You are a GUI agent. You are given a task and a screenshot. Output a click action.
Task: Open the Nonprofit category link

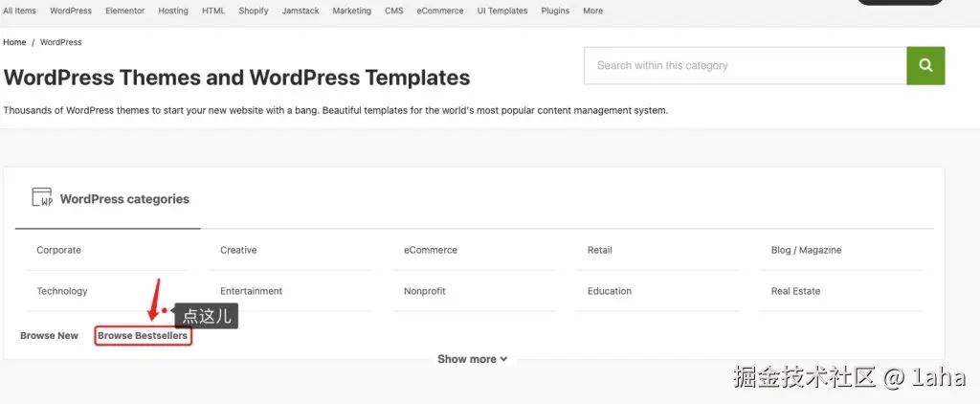pyautogui.click(x=425, y=291)
